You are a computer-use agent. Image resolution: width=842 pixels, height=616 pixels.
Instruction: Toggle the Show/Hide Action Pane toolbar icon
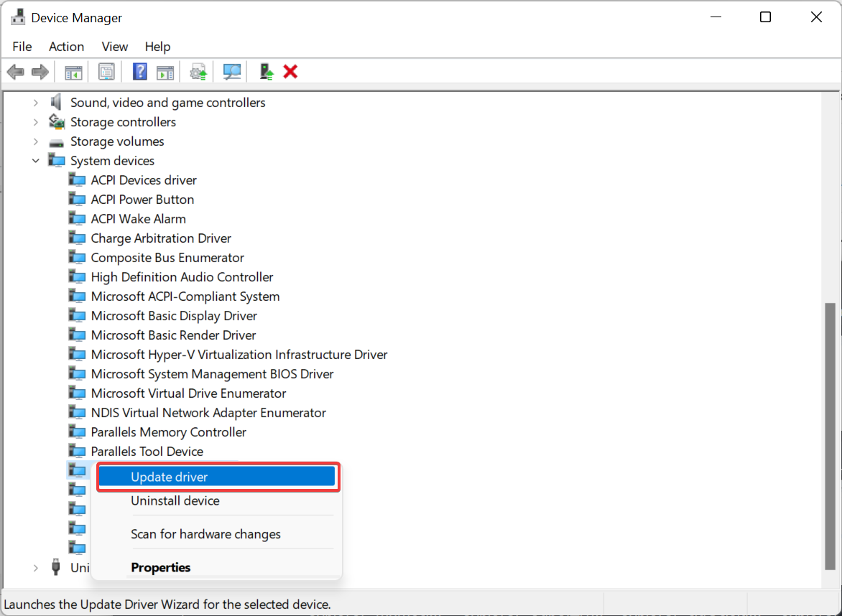(165, 72)
